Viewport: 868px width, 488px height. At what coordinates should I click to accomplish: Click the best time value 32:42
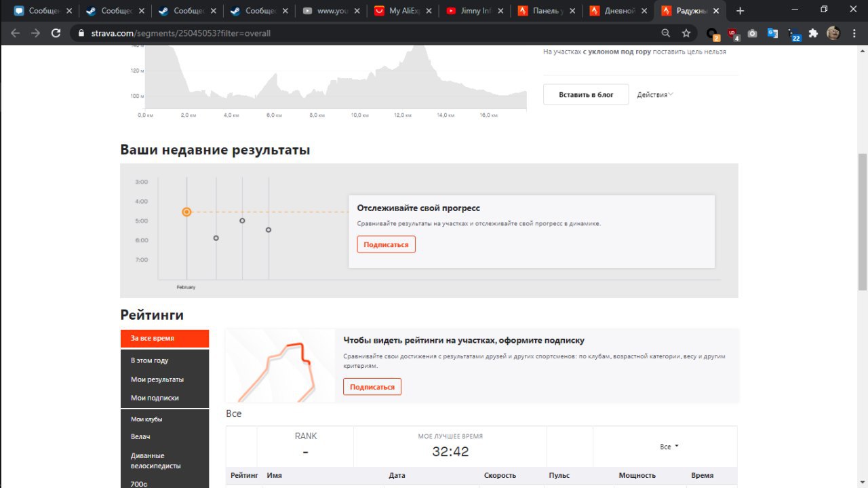[450, 451]
